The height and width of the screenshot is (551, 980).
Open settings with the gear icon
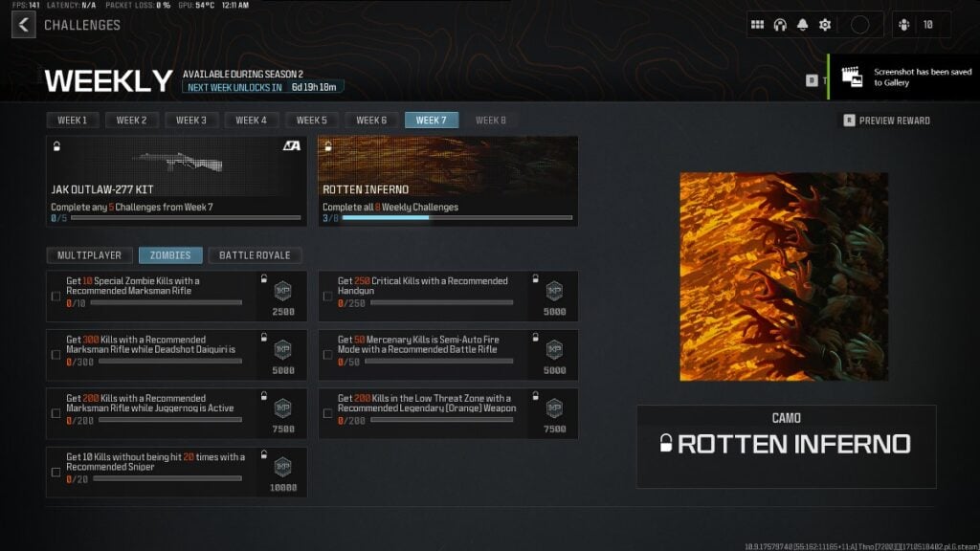point(825,25)
